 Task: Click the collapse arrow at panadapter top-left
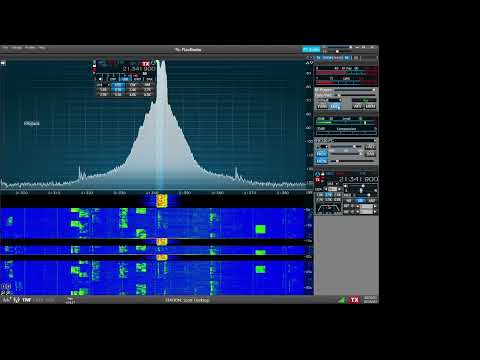(3, 63)
